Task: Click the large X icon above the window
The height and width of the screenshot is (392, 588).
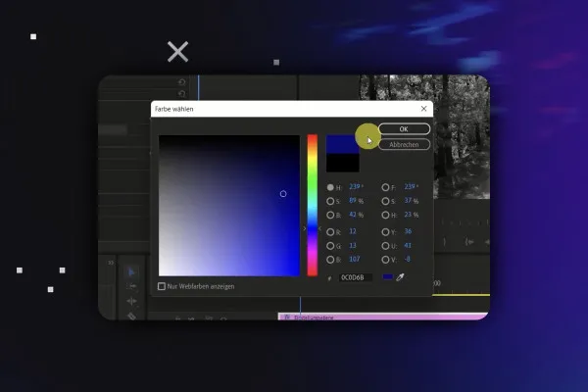Action: click(177, 51)
